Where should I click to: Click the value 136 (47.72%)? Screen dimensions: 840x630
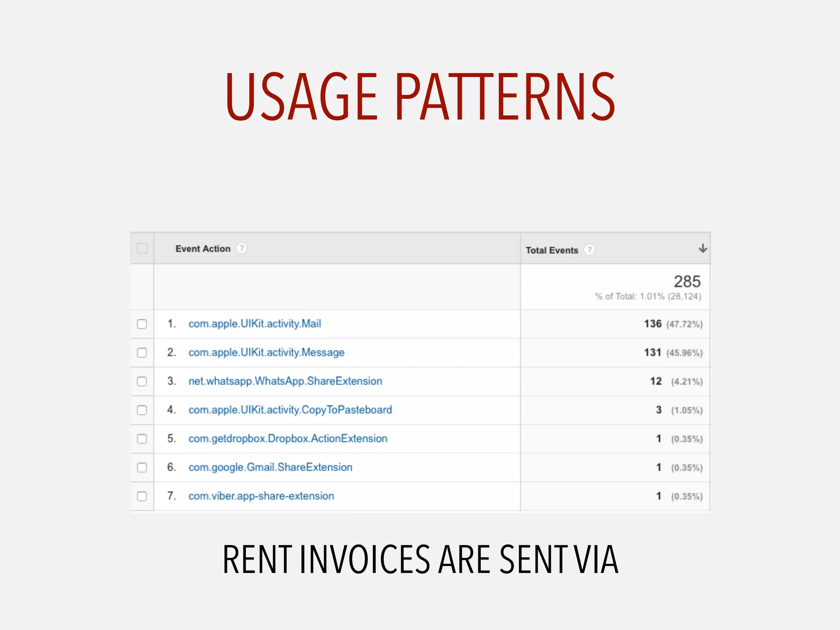673,324
